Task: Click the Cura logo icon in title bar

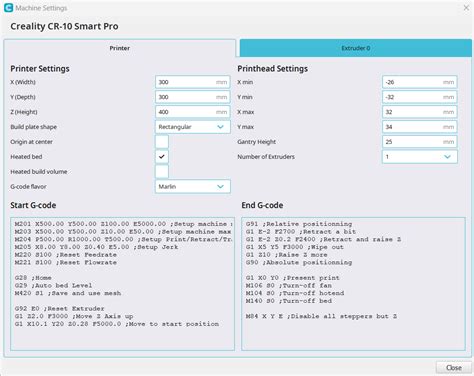Action: coord(8,8)
